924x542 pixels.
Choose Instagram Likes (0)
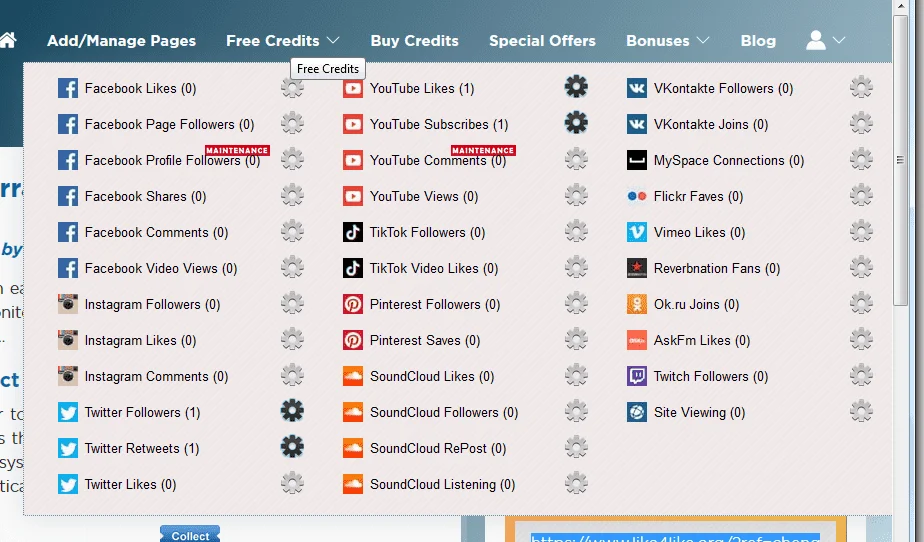(140, 341)
